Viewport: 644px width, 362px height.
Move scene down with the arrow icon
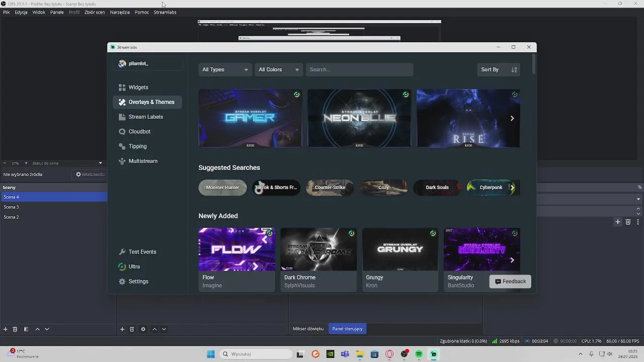[47, 329]
